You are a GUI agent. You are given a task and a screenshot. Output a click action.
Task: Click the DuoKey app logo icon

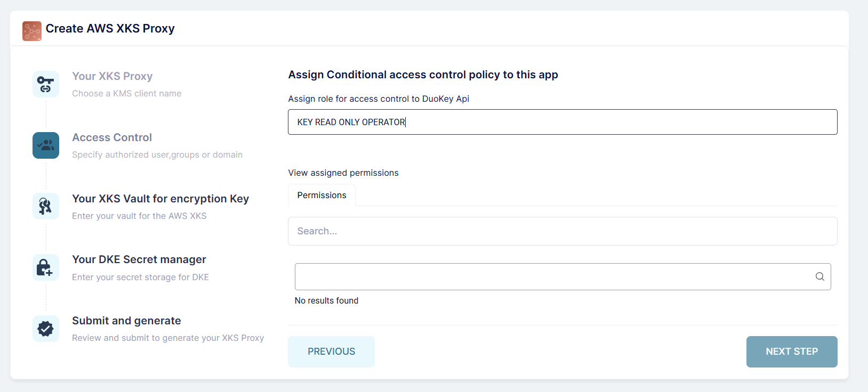tap(32, 31)
